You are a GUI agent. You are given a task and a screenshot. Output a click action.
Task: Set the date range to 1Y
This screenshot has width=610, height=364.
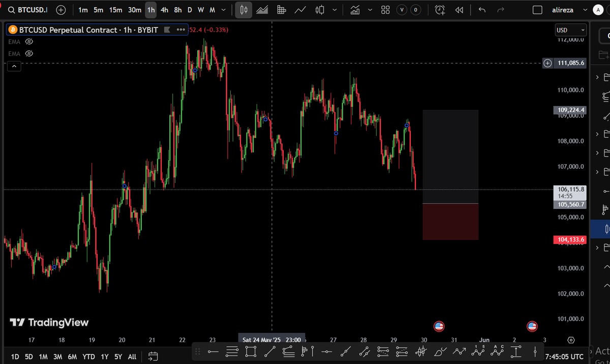coord(104,356)
